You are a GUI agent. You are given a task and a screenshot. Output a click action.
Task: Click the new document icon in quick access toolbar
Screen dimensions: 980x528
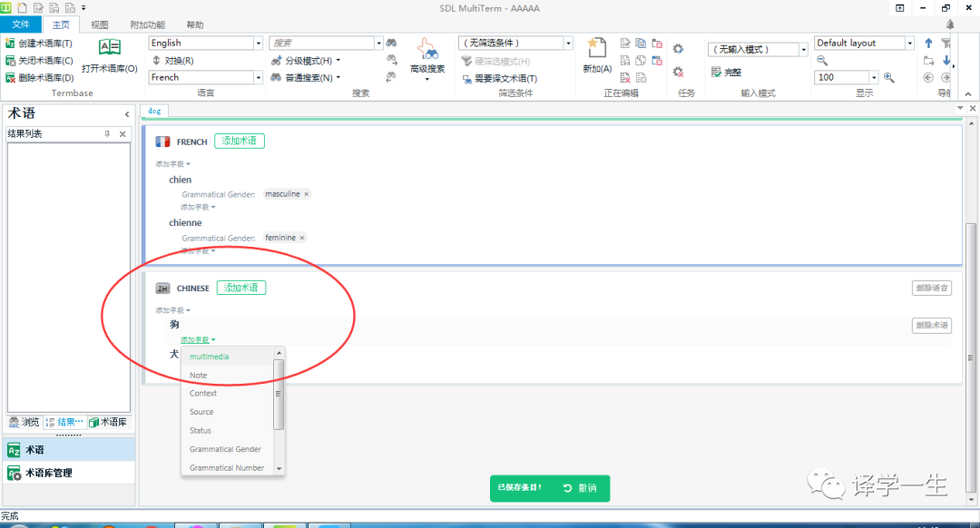pyautogui.click(x=22, y=8)
